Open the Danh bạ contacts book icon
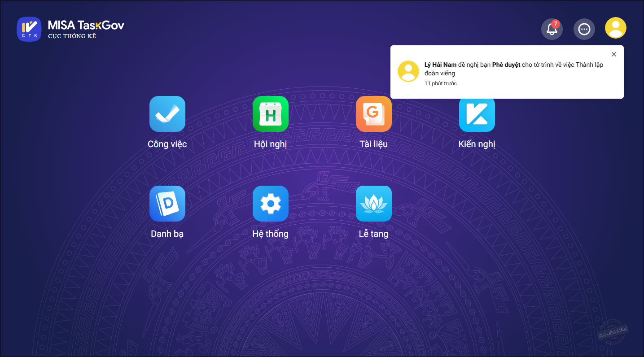 (167, 204)
